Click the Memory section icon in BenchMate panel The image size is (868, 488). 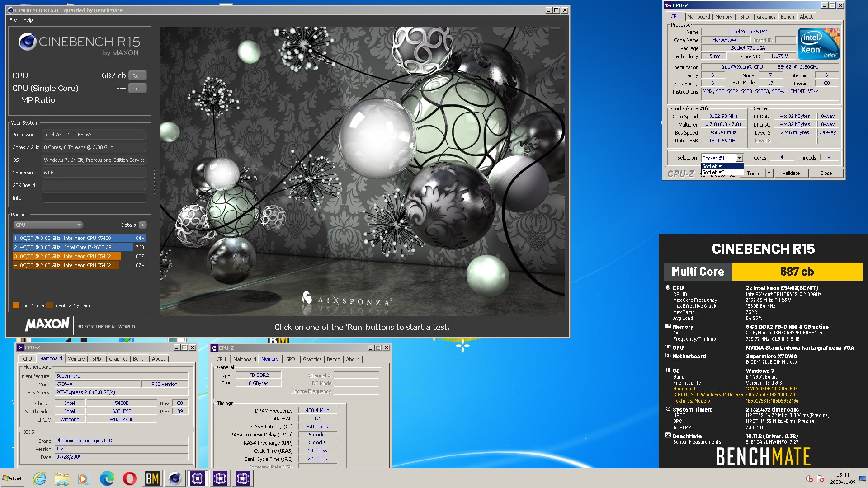pos(668,326)
